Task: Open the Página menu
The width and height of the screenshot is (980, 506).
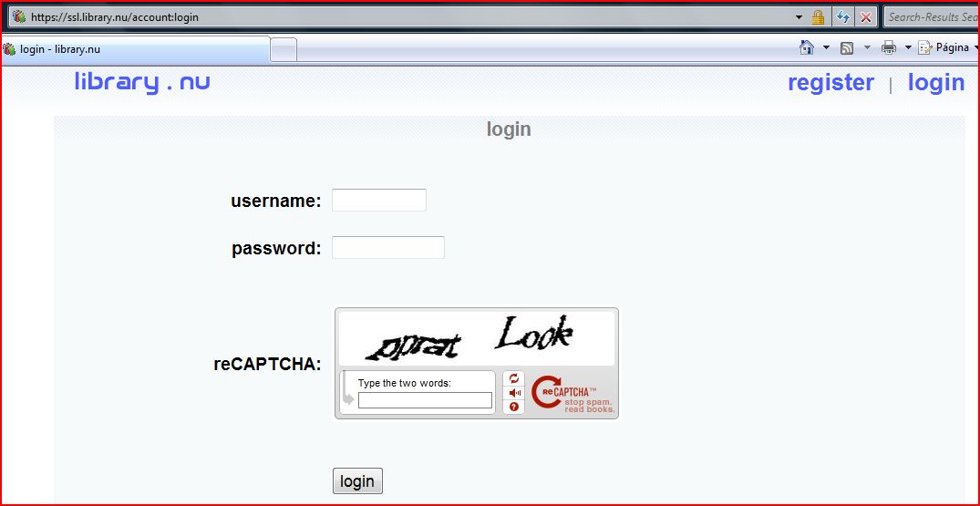Action: [x=947, y=48]
